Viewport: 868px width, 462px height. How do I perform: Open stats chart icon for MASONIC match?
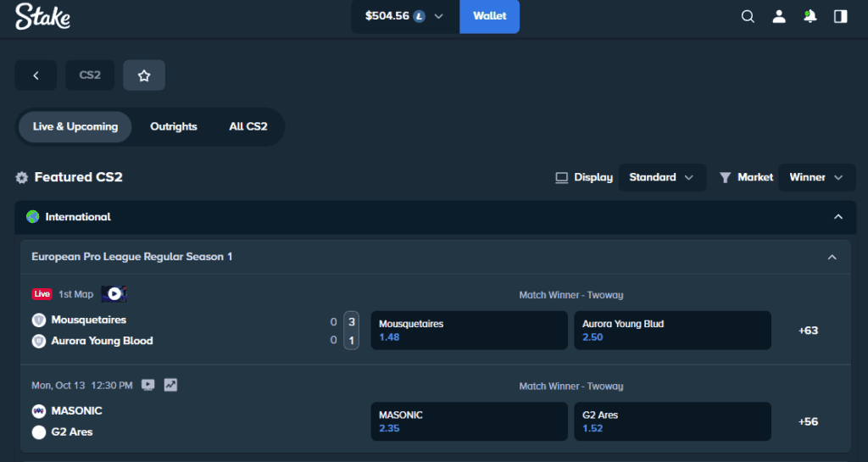[170, 385]
